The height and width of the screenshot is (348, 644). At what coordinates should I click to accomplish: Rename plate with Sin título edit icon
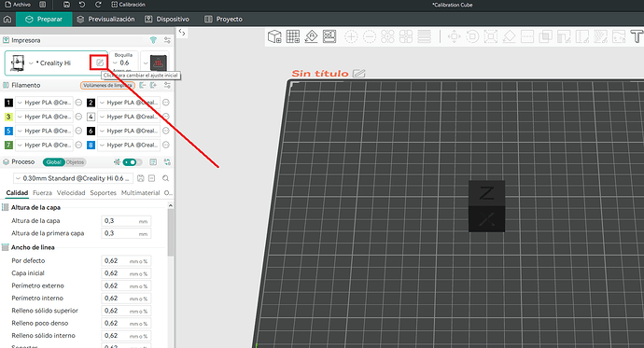(x=359, y=74)
